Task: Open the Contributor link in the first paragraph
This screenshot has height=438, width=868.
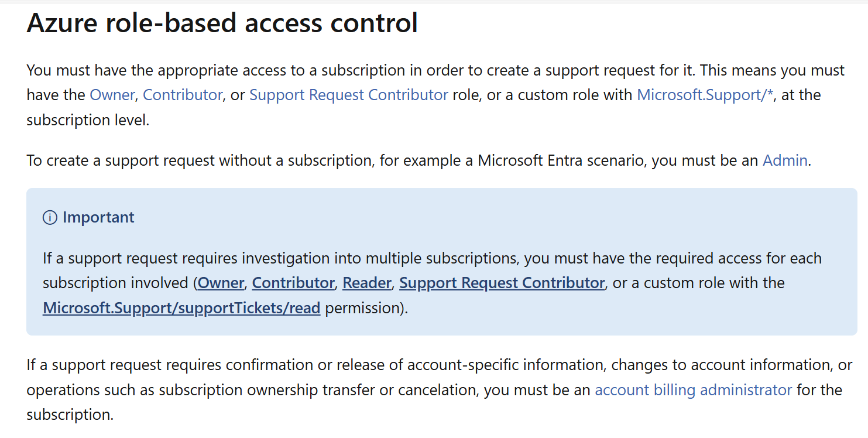Action: tap(183, 95)
